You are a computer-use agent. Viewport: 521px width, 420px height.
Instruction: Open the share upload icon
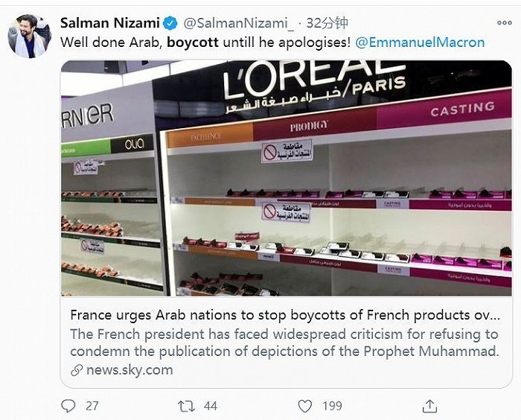click(x=429, y=406)
